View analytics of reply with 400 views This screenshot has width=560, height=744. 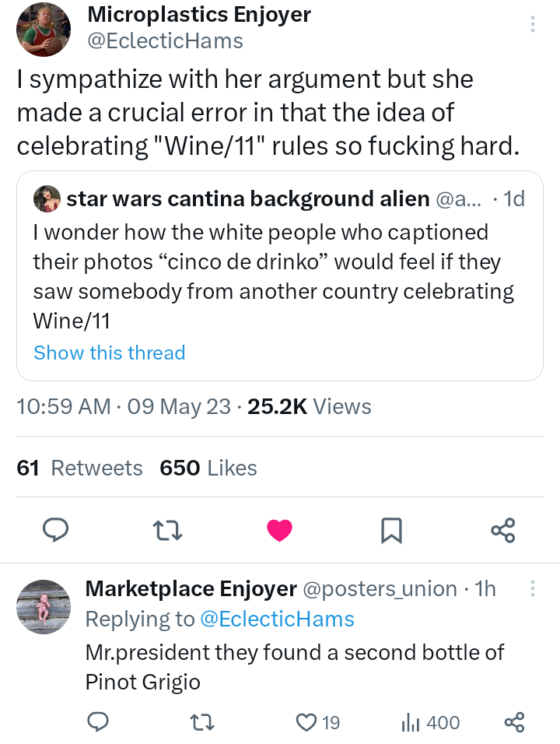(x=410, y=723)
